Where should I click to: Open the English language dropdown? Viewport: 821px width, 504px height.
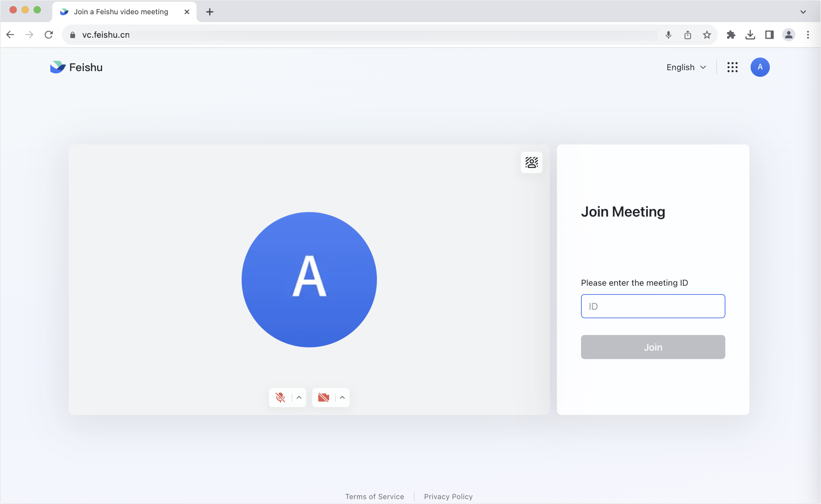pyautogui.click(x=686, y=67)
